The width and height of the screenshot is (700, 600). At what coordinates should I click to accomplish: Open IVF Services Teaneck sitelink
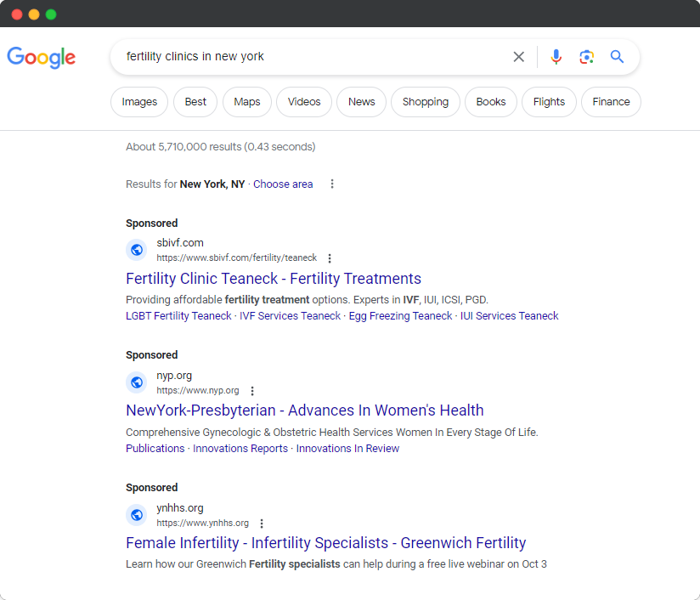(x=291, y=316)
